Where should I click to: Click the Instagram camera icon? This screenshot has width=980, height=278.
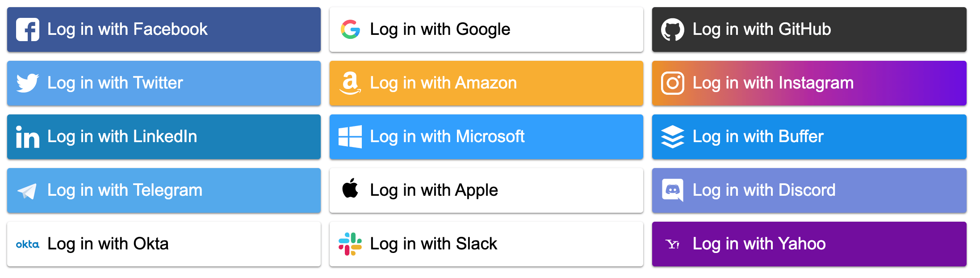(674, 83)
